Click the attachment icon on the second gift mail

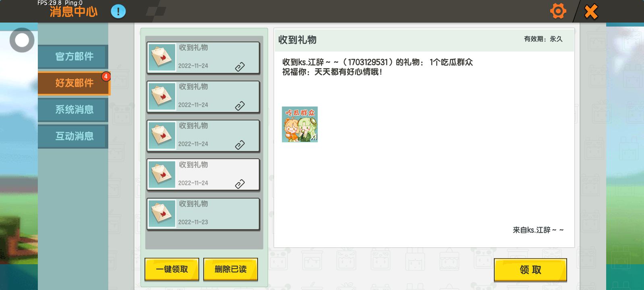(240, 106)
